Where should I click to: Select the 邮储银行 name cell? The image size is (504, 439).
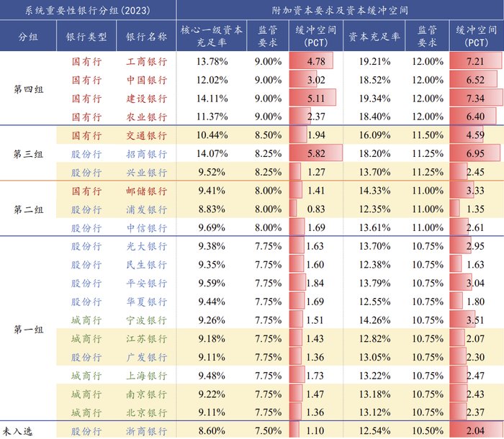147,191
